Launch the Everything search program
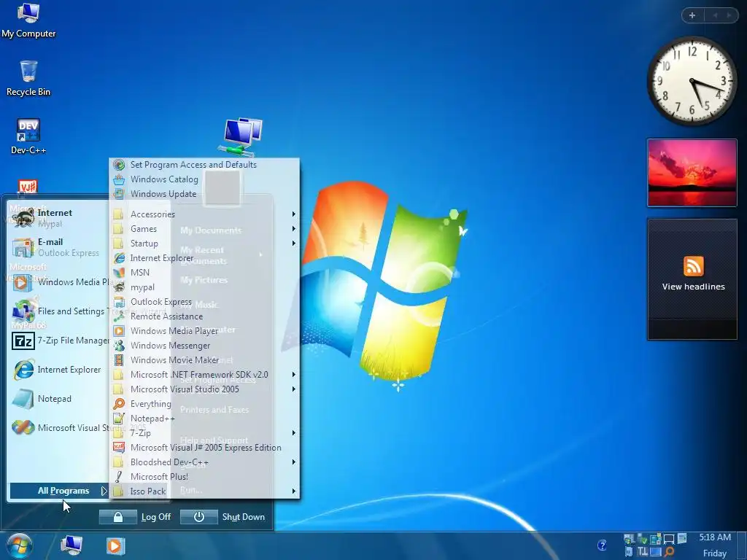 [204, 404]
